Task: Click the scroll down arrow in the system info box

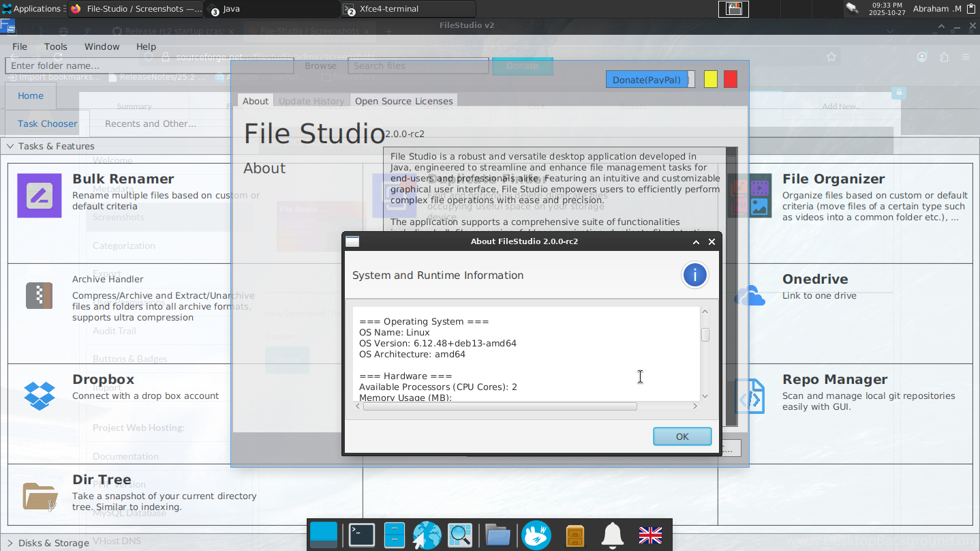Action: [x=705, y=396]
